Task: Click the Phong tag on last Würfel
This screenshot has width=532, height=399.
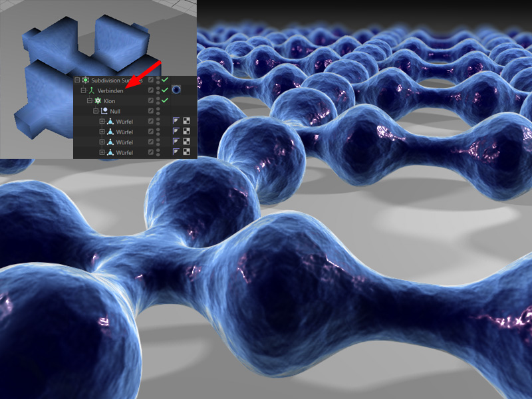Action: click(x=176, y=152)
